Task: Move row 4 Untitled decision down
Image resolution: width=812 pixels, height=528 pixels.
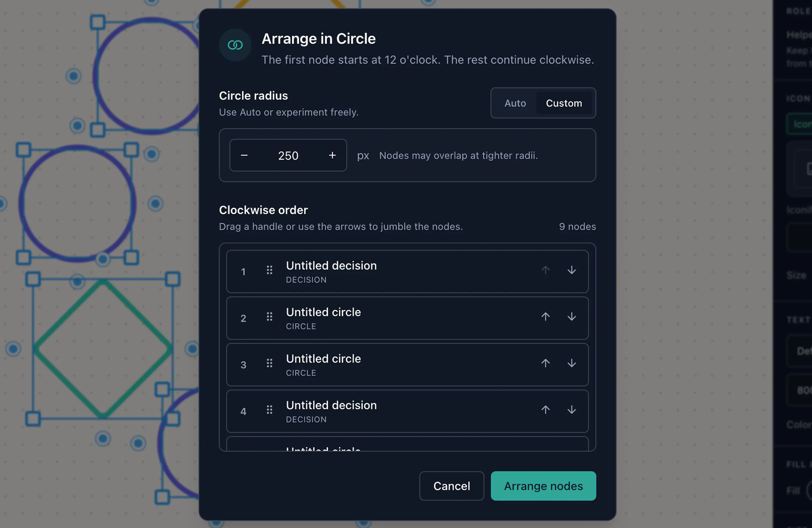Action: coord(571,410)
